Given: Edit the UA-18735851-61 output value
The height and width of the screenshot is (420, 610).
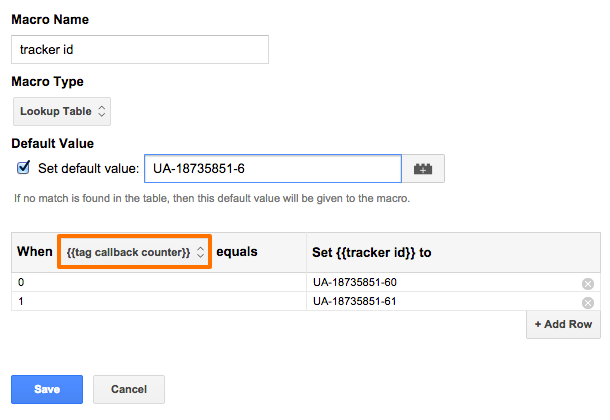Looking at the screenshot, I should [440, 301].
